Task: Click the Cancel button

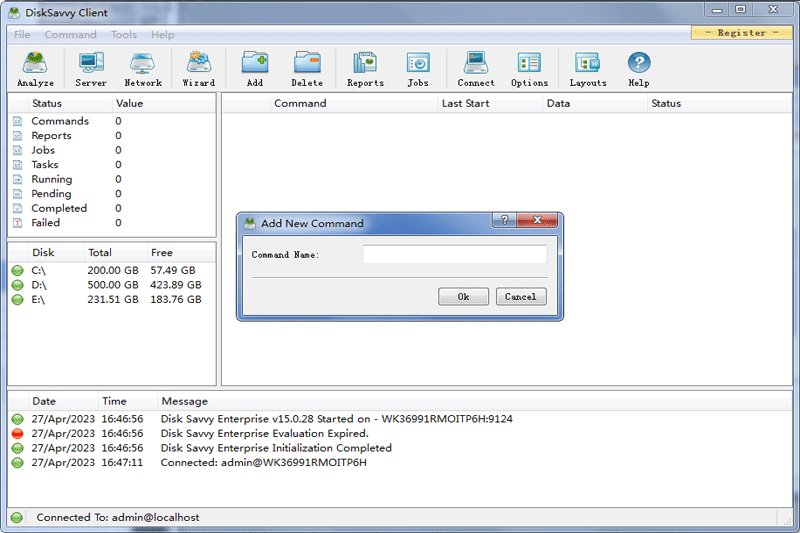Action: tap(521, 297)
